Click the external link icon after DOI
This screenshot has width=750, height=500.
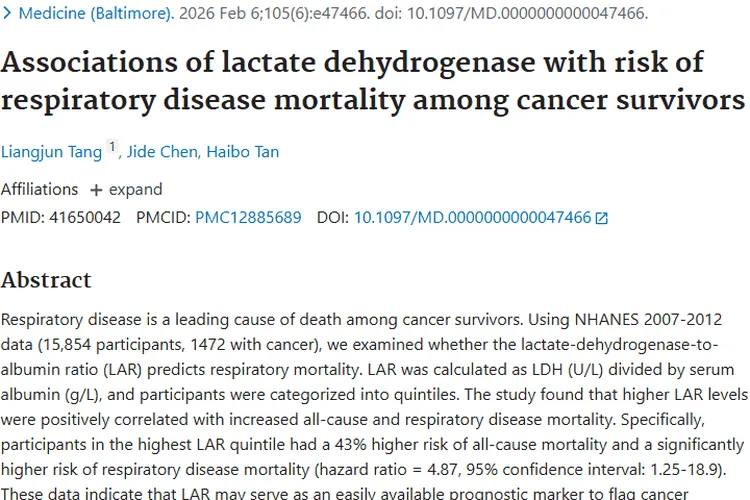coord(602,218)
